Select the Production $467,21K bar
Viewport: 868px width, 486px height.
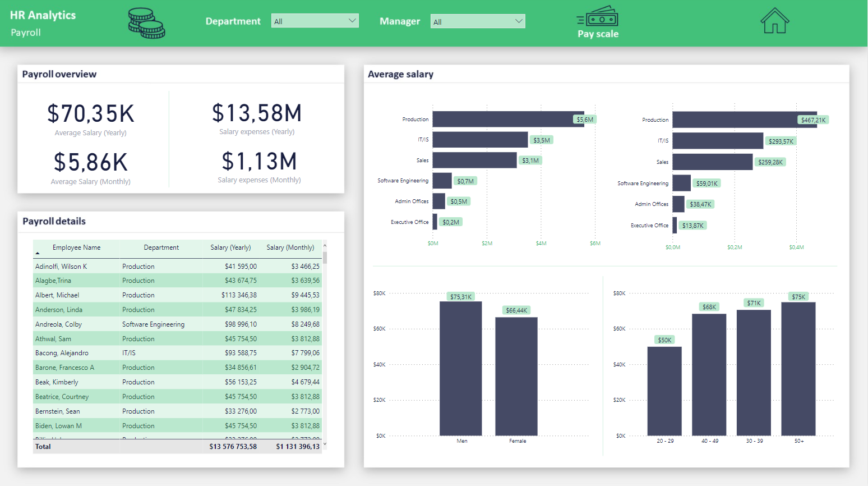coord(745,120)
